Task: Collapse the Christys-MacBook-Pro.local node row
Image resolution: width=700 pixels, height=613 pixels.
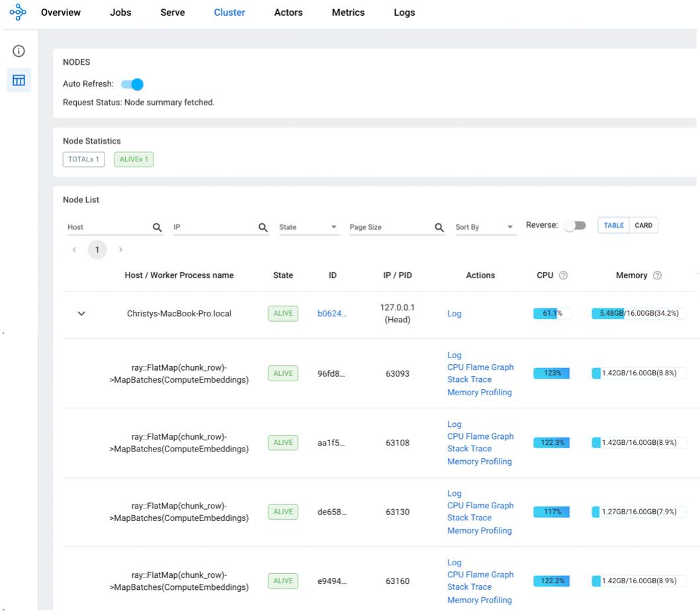Action: click(x=81, y=314)
